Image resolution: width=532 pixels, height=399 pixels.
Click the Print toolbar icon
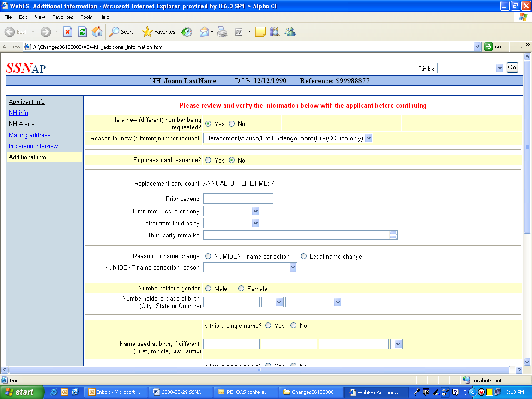pos(223,32)
